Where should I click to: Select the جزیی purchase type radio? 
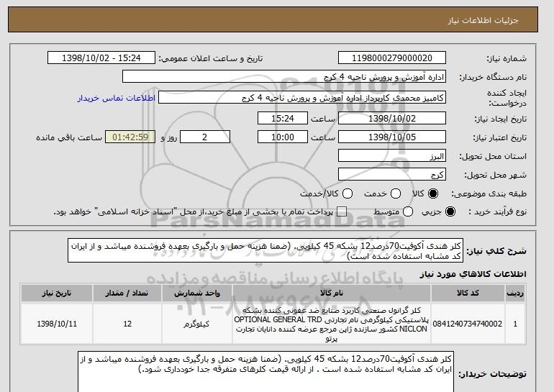click(x=450, y=211)
